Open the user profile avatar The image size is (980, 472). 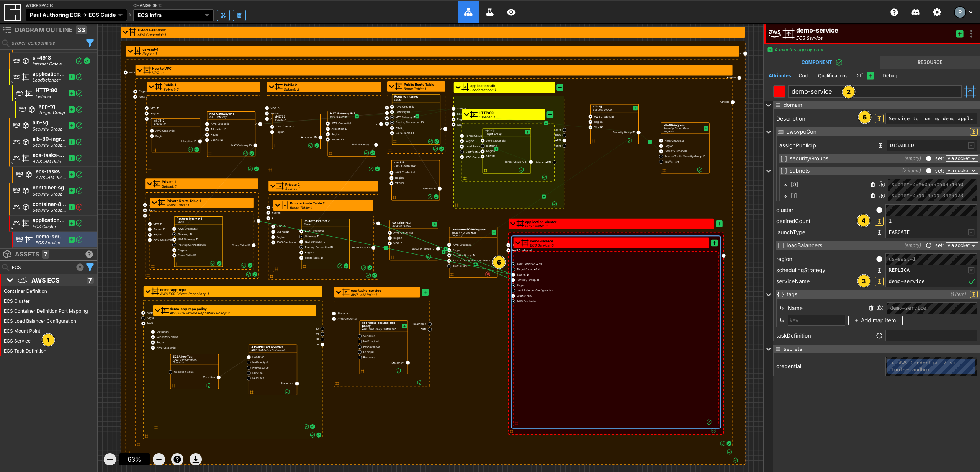pos(959,12)
